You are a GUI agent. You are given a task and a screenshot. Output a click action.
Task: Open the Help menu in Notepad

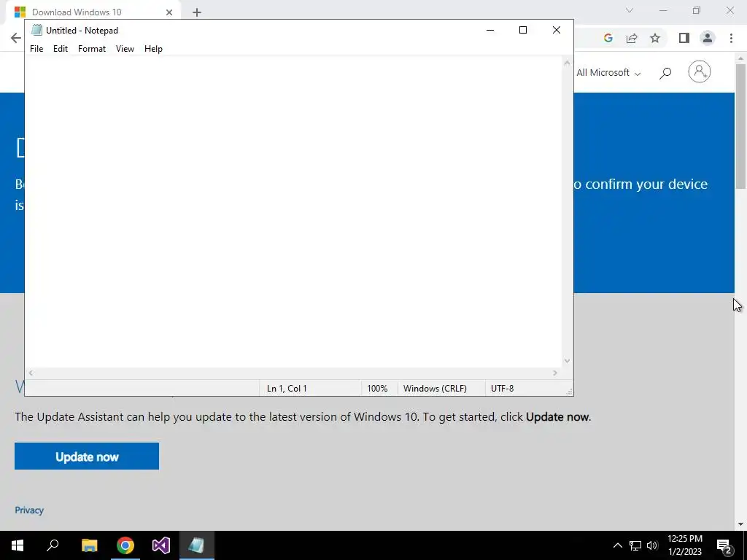click(153, 49)
